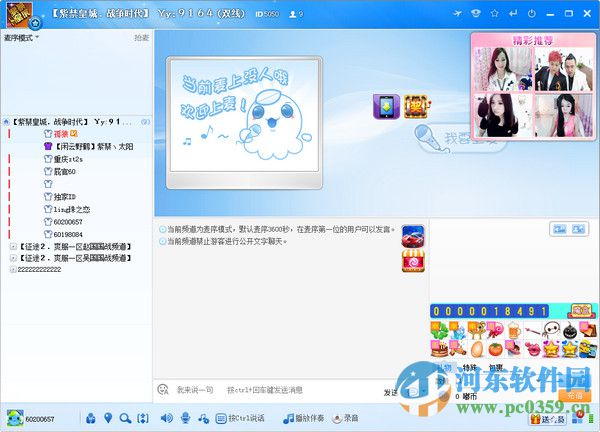Click the magnifier search icon in bottom toolbar
Screen dimensions: 600x432
[x=125, y=418]
